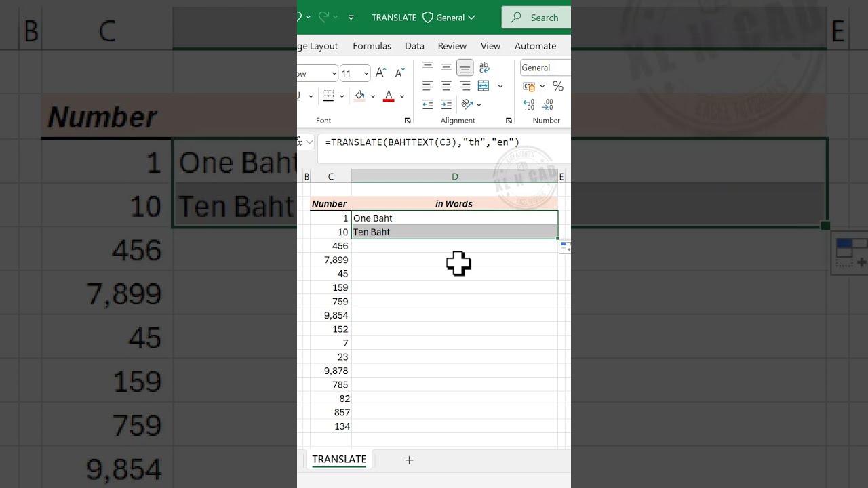Viewport: 868px width, 488px height.
Task: Open the Font settings dialog launcher
Action: pyautogui.click(x=408, y=121)
